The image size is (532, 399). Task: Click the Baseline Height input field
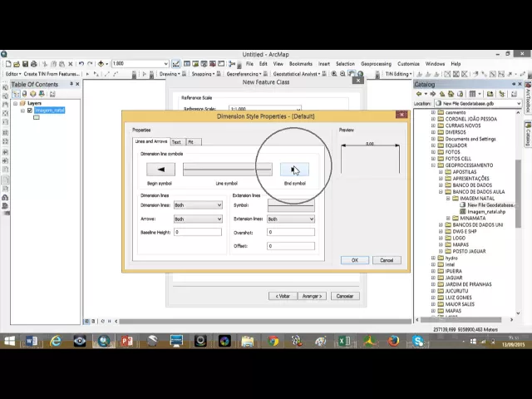pyautogui.click(x=198, y=232)
